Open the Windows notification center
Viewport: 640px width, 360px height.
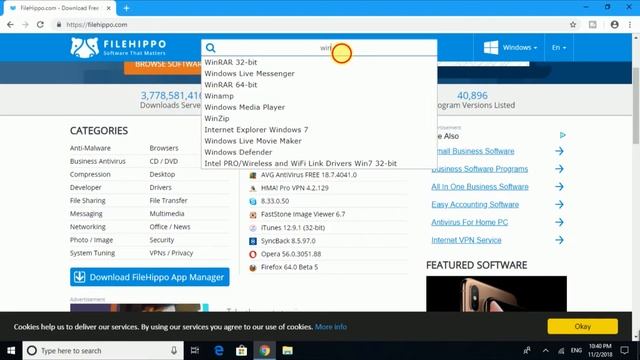coord(624,351)
